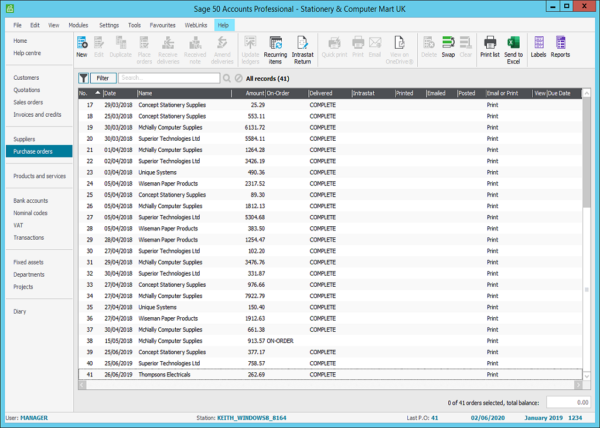Open Bank accounts in the navigation pane
600x428 pixels.
click(30, 200)
